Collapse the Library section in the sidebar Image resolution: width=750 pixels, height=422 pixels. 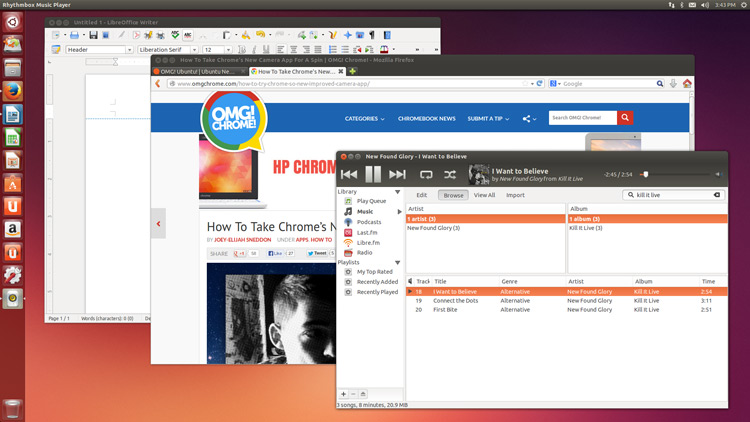397,192
